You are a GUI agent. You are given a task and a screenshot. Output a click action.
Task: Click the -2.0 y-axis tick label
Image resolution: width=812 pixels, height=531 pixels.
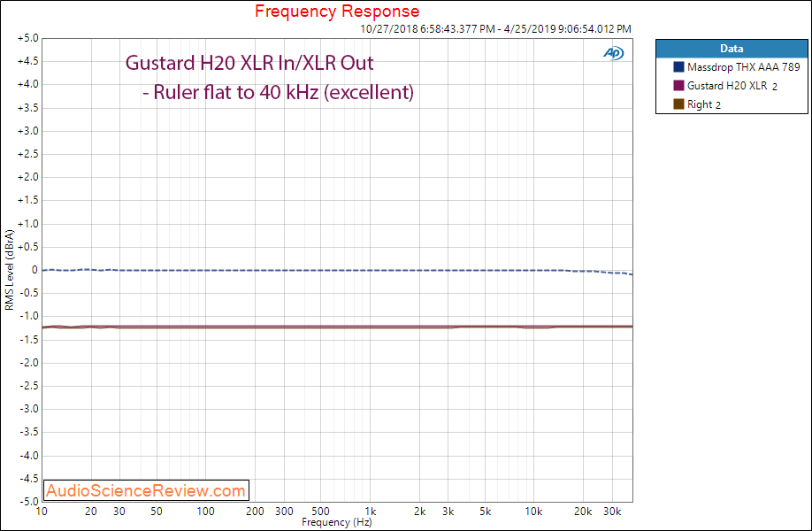click(x=29, y=363)
